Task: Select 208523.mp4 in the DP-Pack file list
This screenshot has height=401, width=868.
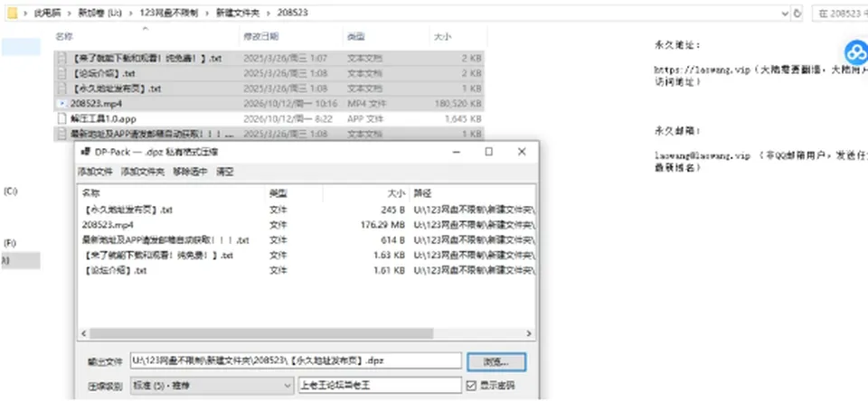Action: click(x=108, y=225)
